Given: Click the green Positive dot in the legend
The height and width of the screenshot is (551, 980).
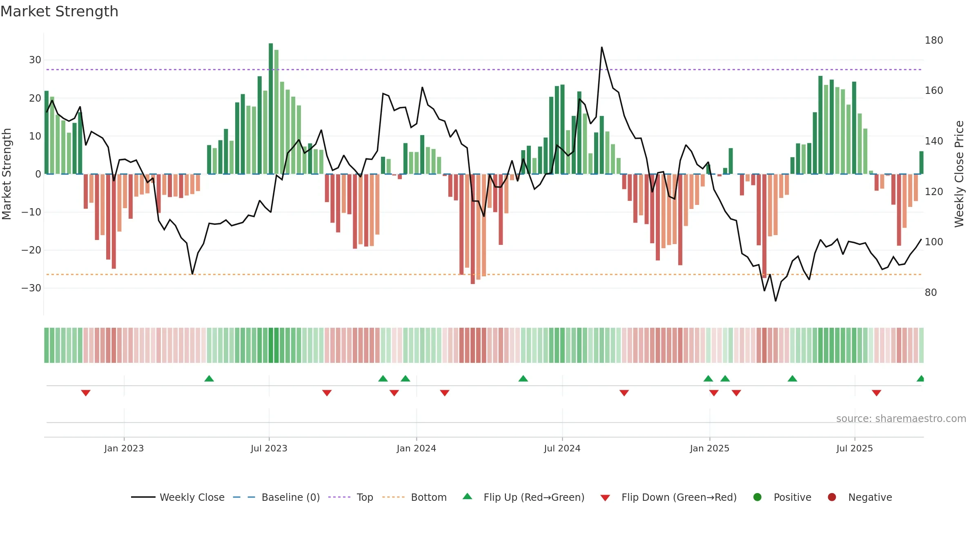Looking at the screenshot, I should point(757,497).
